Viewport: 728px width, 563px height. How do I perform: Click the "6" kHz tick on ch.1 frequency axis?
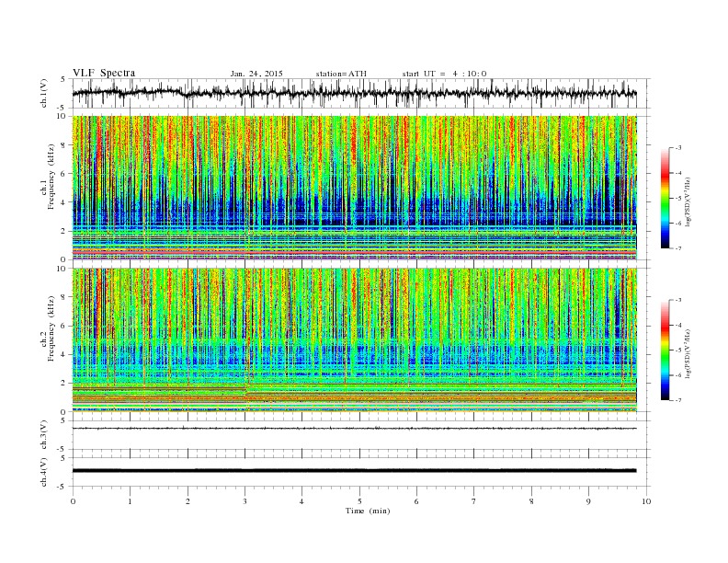pos(64,174)
